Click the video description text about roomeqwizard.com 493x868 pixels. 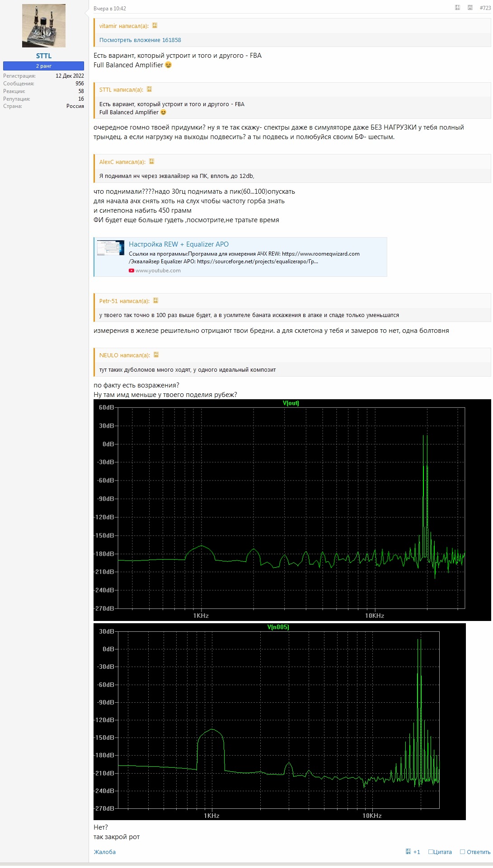click(x=244, y=257)
